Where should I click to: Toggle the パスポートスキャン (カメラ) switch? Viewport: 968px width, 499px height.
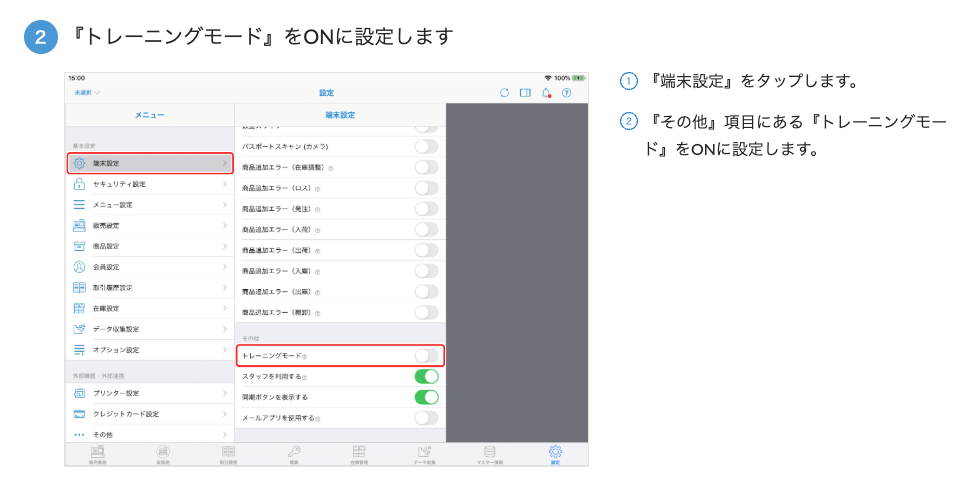pyautogui.click(x=426, y=146)
